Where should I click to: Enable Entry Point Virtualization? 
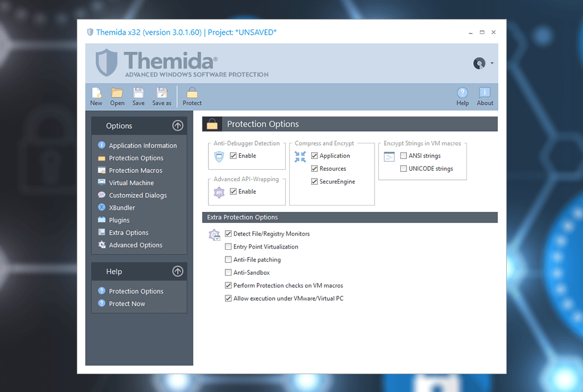pos(228,246)
